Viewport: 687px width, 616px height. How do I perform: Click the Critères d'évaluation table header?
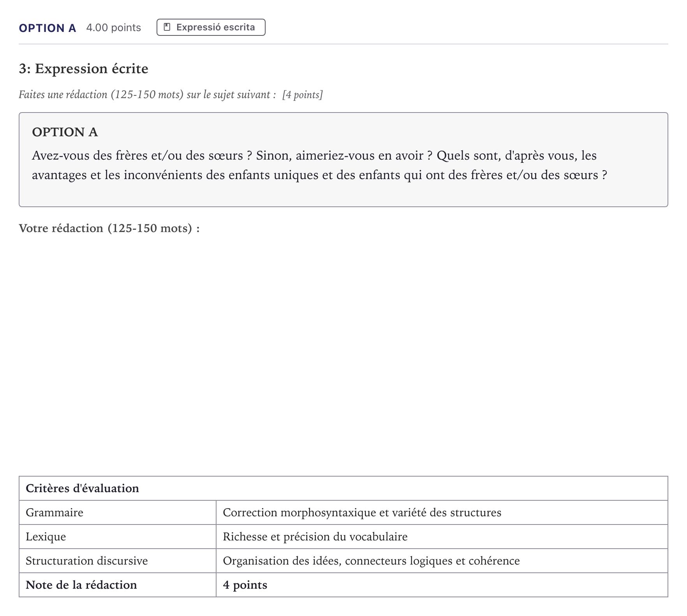[343, 488]
